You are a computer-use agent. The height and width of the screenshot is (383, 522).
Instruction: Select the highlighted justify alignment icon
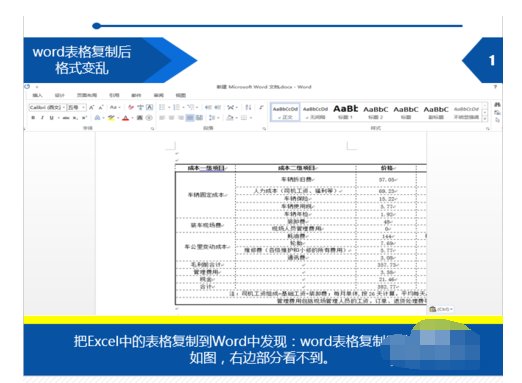190,118
